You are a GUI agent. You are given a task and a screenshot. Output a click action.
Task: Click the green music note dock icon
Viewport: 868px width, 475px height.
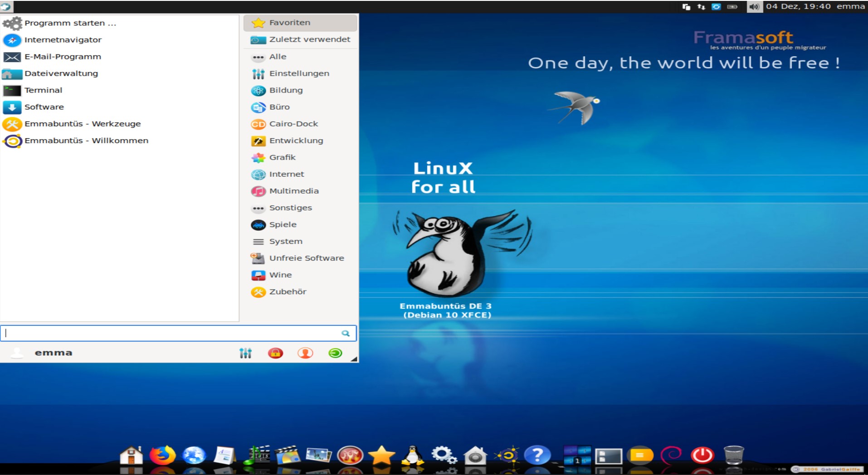click(x=257, y=456)
